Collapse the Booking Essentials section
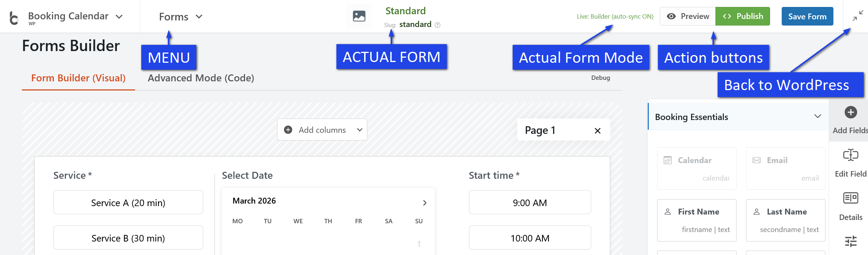The width and height of the screenshot is (868, 255). point(817,117)
